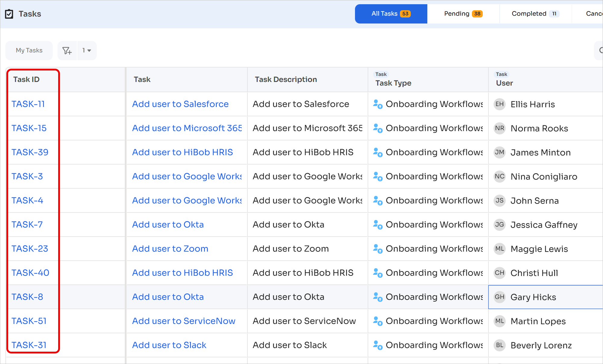Click NC avatar next to Nina Conigliaro
Image resolution: width=603 pixels, height=364 pixels.
pyautogui.click(x=500, y=177)
